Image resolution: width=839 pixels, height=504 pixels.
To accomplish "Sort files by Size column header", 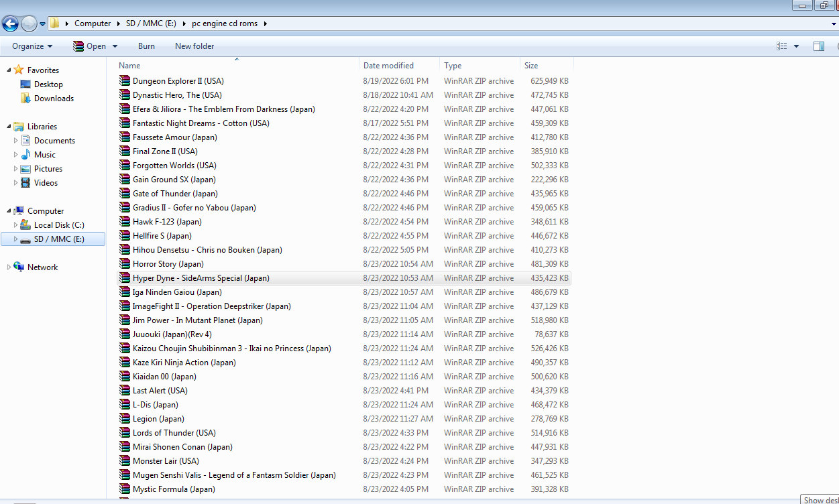I will coord(547,66).
